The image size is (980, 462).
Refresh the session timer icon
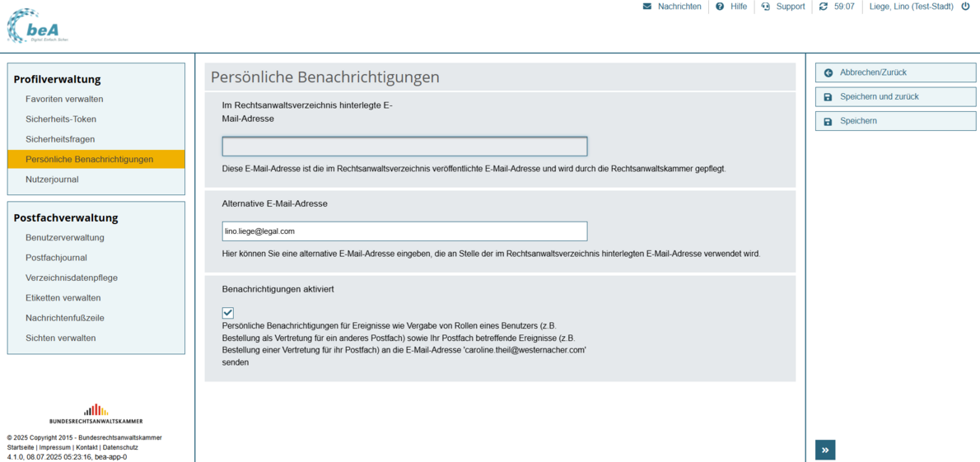(824, 7)
